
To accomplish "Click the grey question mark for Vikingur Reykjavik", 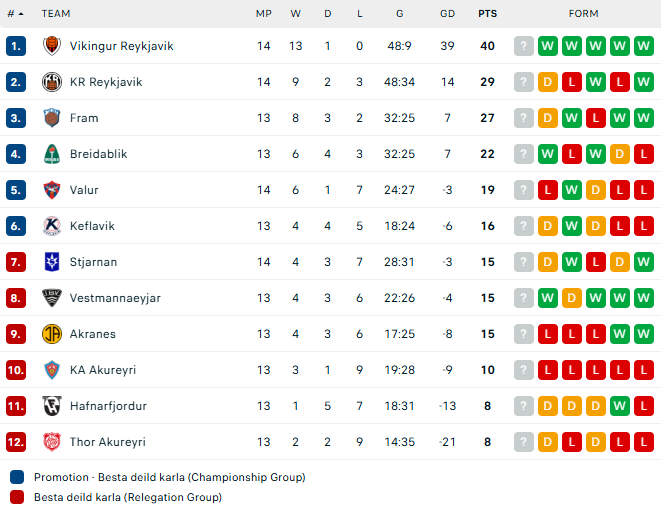I will pos(524,46).
